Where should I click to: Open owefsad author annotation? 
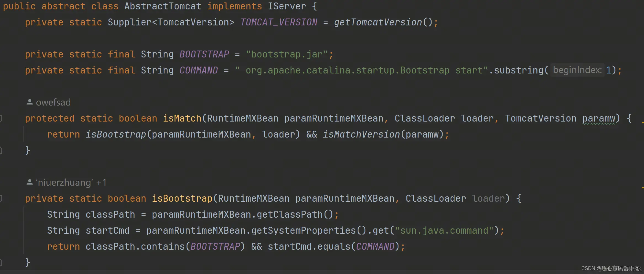(53, 102)
